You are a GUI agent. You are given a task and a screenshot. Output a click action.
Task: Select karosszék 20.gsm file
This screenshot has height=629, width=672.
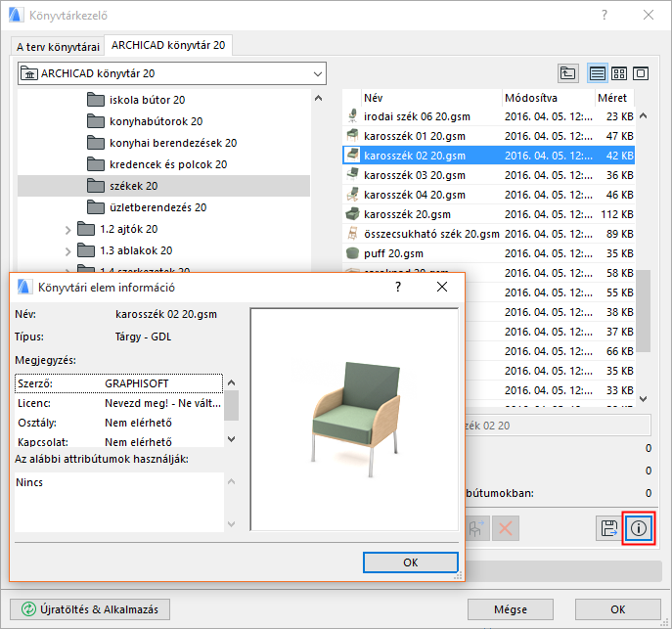(x=488, y=214)
